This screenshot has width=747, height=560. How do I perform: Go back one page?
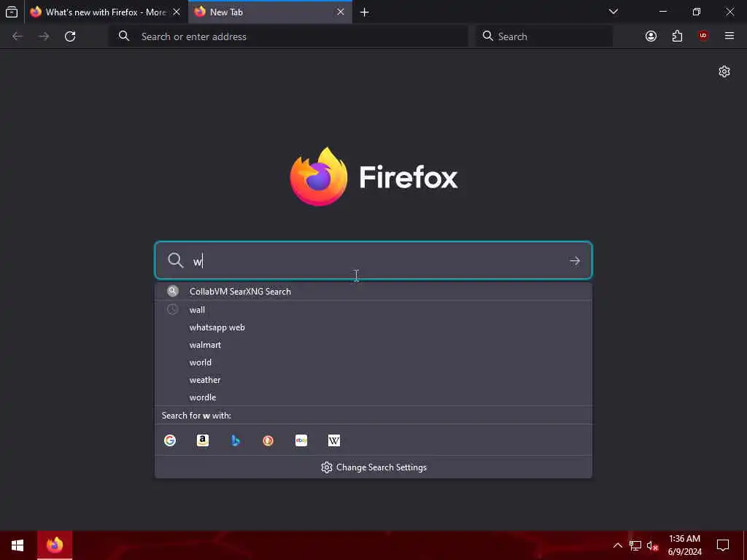[18, 36]
